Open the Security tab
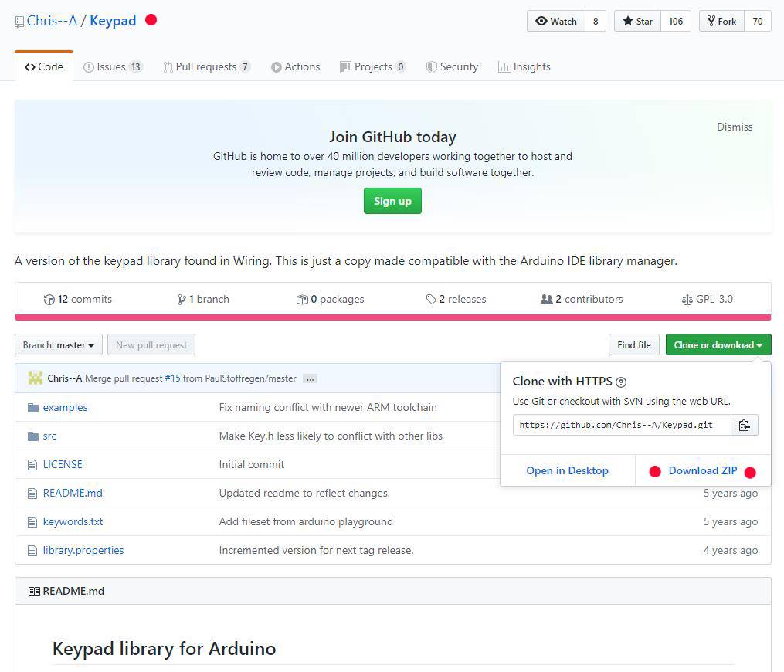The image size is (784, 672). 452,67
